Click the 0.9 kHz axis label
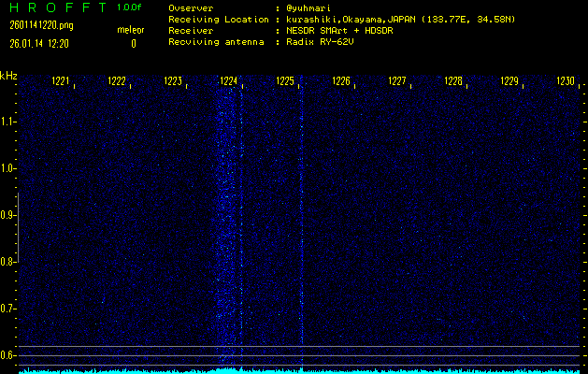 tap(7, 215)
